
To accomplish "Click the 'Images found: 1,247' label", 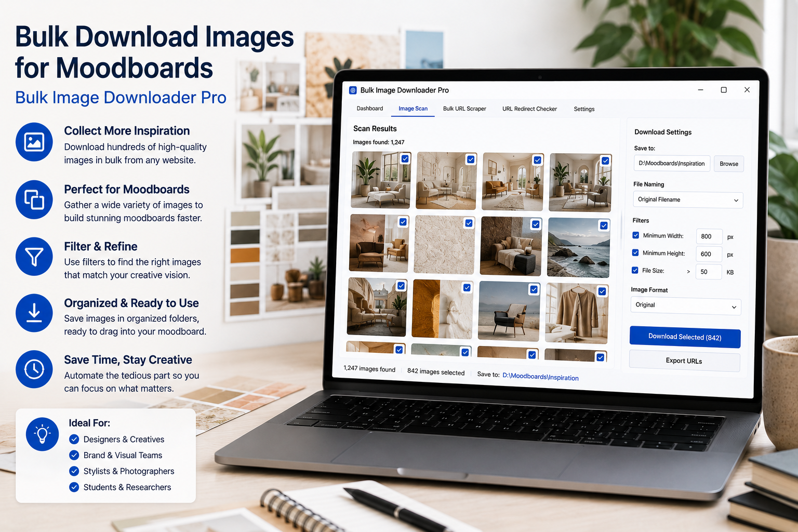I will (379, 142).
